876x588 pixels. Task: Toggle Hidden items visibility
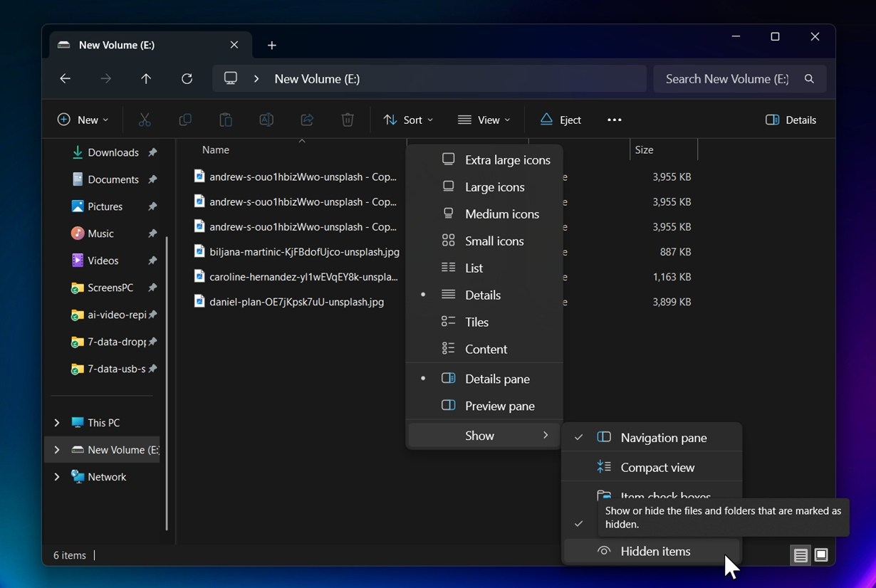coord(655,551)
